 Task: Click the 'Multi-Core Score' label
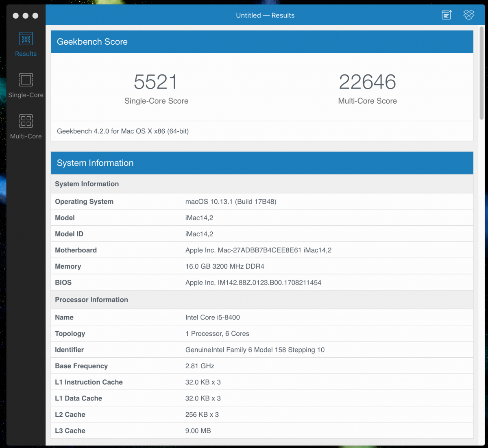(x=367, y=101)
